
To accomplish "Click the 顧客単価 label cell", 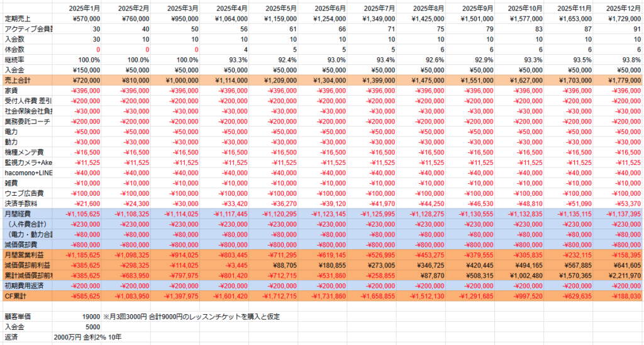I will click(x=26, y=317).
